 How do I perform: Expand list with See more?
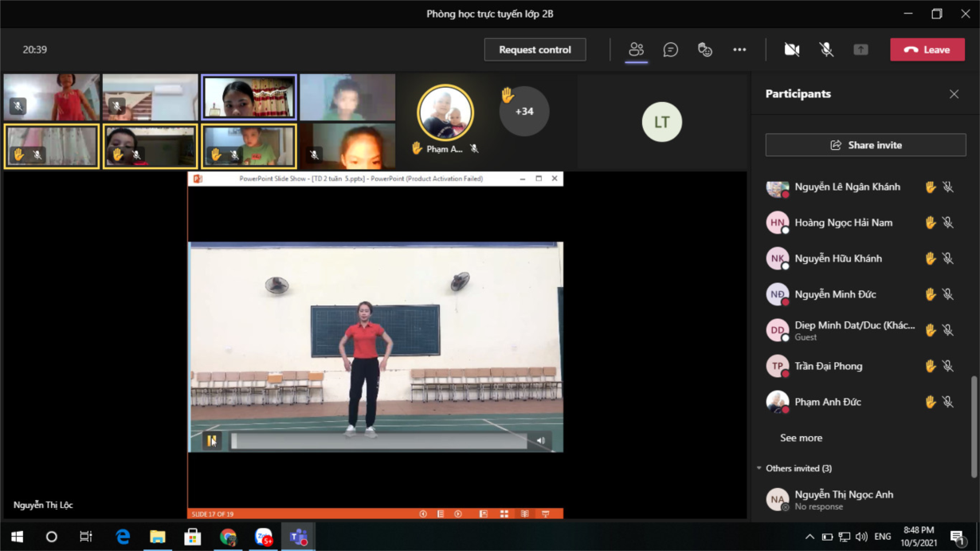click(x=801, y=438)
